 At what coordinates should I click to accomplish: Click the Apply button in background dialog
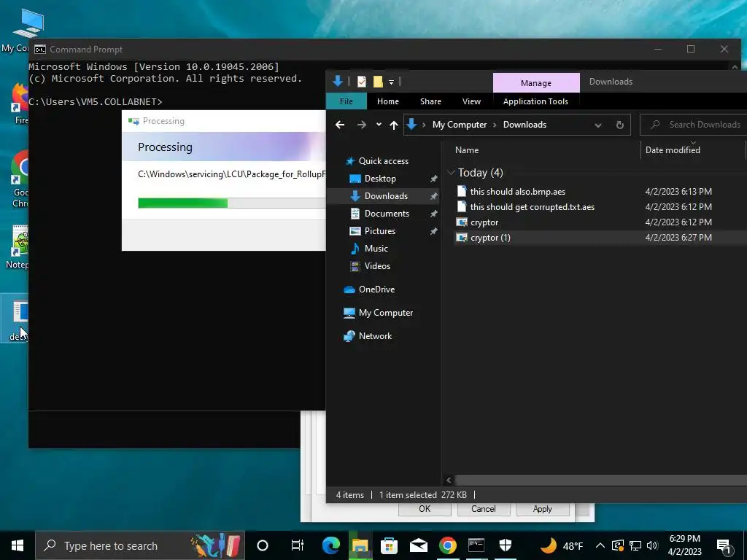pos(543,509)
